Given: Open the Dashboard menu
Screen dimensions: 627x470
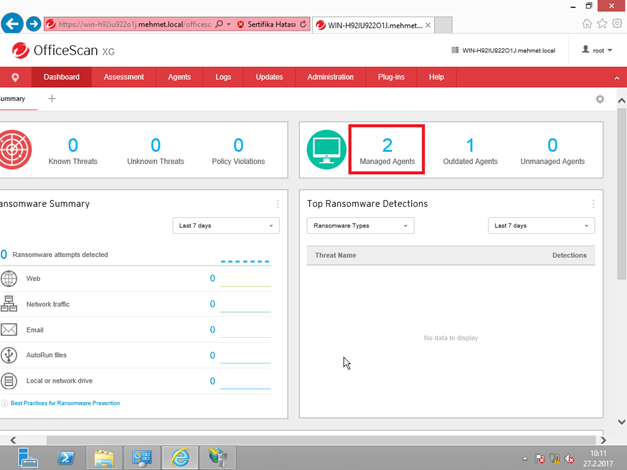Looking at the screenshot, I should pos(62,77).
